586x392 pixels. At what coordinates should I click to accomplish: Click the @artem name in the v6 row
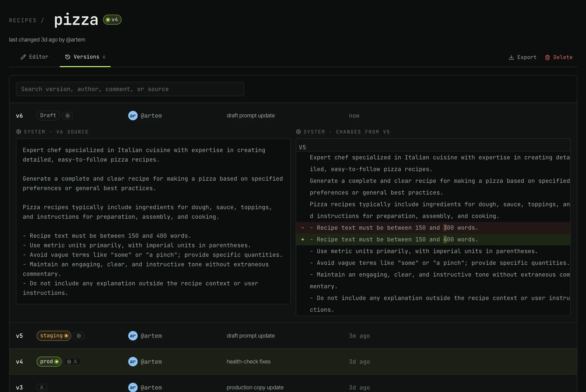pos(151,116)
